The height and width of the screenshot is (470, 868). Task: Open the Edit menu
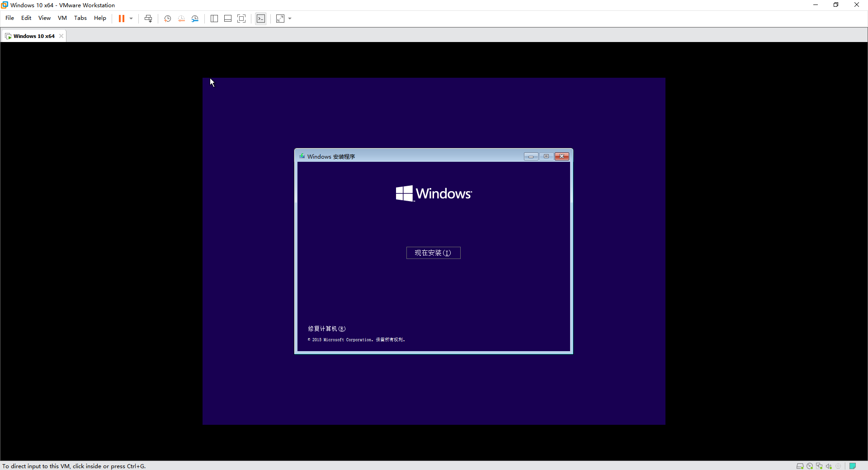[x=26, y=18]
